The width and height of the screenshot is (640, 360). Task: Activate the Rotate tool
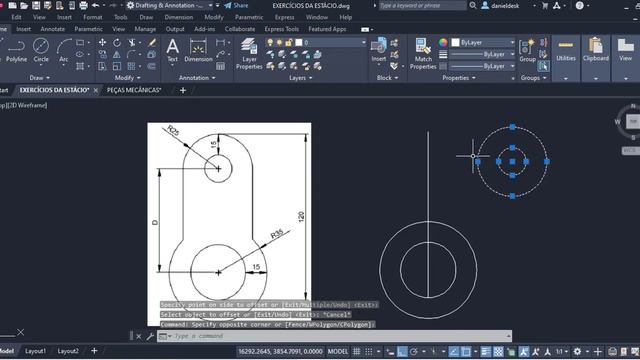(117, 42)
